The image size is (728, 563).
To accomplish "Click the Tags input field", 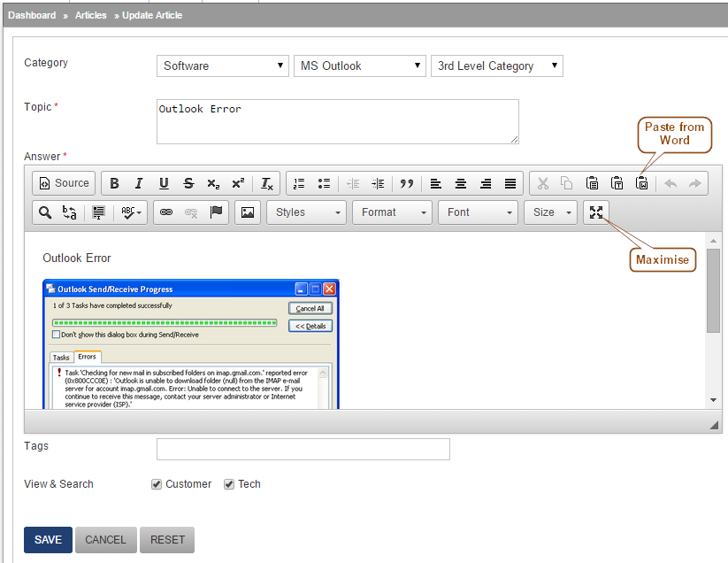I will [x=303, y=449].
